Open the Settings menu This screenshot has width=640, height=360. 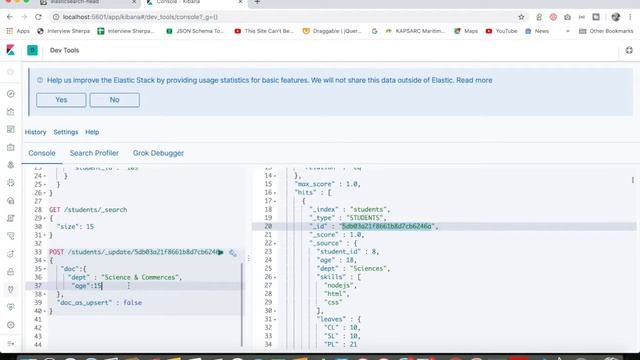(x=66, y=132)
